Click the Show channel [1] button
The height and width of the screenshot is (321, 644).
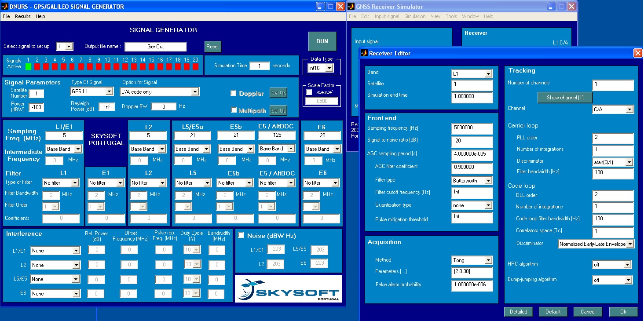click(565, 97)
